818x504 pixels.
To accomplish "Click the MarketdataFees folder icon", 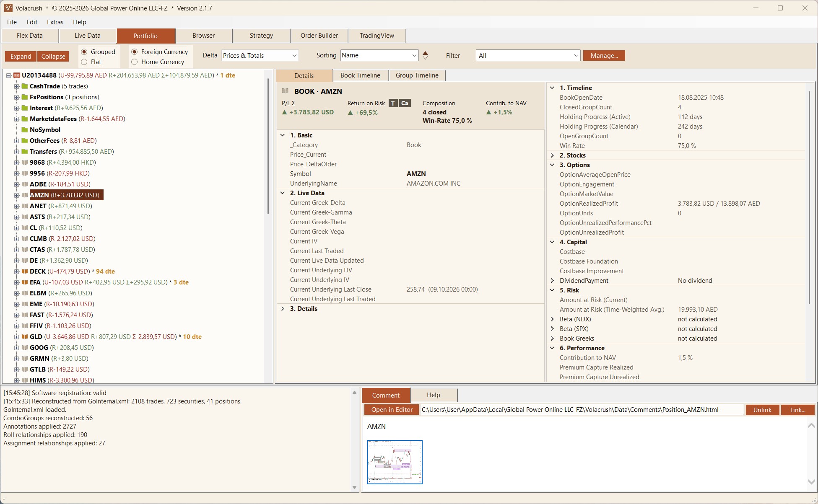I will [25, 119].
